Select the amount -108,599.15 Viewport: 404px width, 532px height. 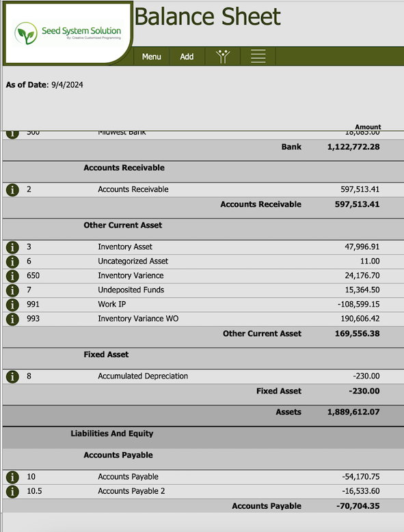[358, 305]
